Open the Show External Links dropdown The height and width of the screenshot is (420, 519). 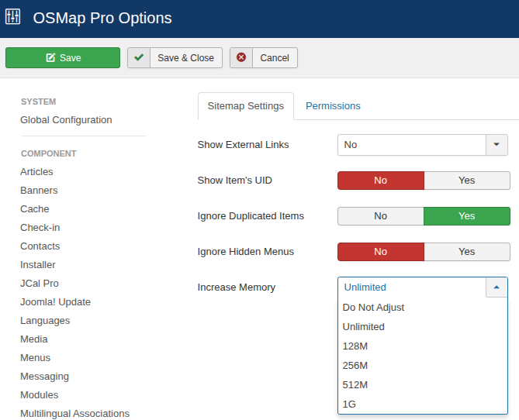click(x=423, y=144)
